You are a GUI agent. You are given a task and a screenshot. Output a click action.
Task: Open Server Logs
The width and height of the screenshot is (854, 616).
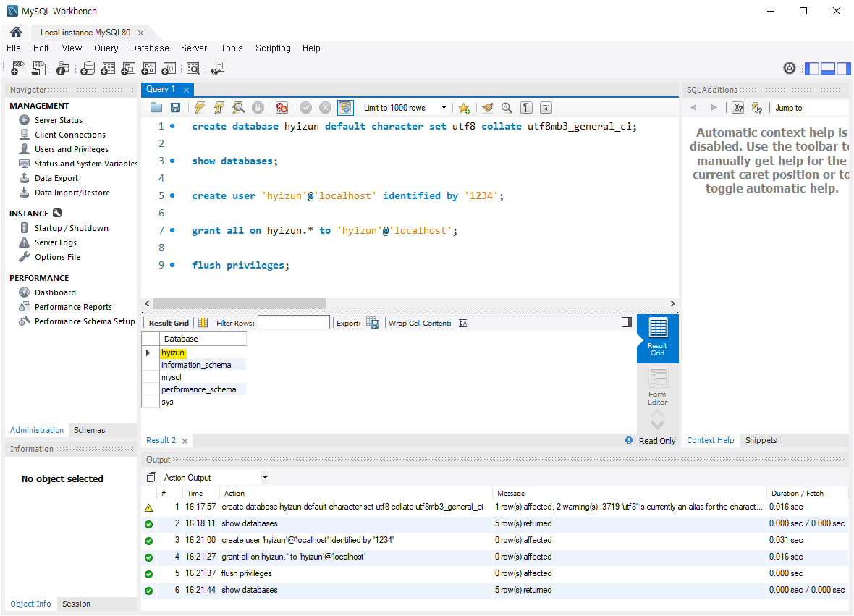click(x=56, y=242)
